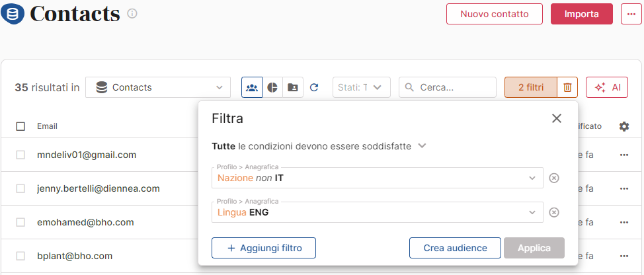This screenshot has height=275, width=644.
Task: Open the AI assistant button
Action: (x=607, y=87)
